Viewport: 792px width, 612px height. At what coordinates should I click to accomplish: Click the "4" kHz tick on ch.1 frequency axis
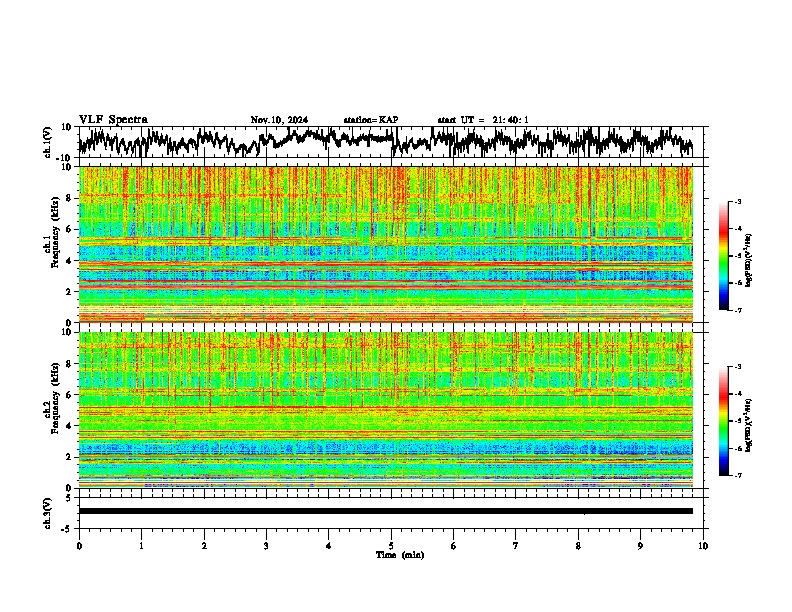70,261
